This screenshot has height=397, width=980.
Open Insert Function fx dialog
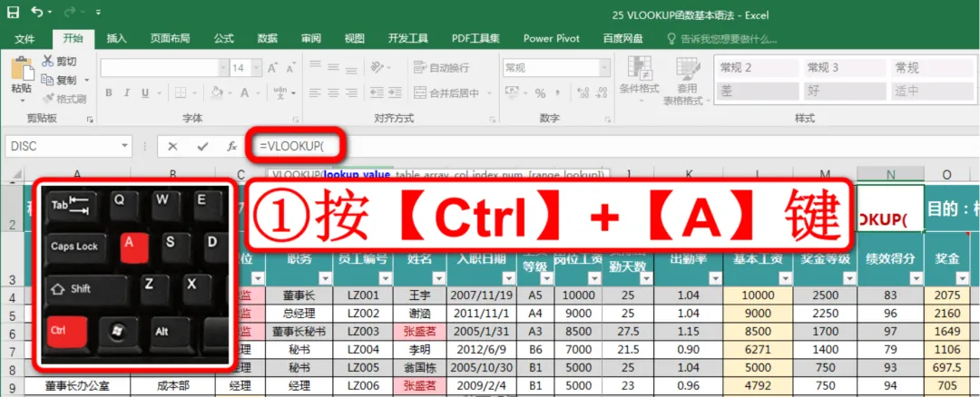231,147
